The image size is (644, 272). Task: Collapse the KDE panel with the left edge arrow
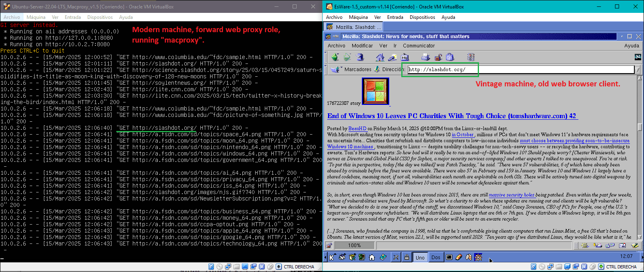325,257
